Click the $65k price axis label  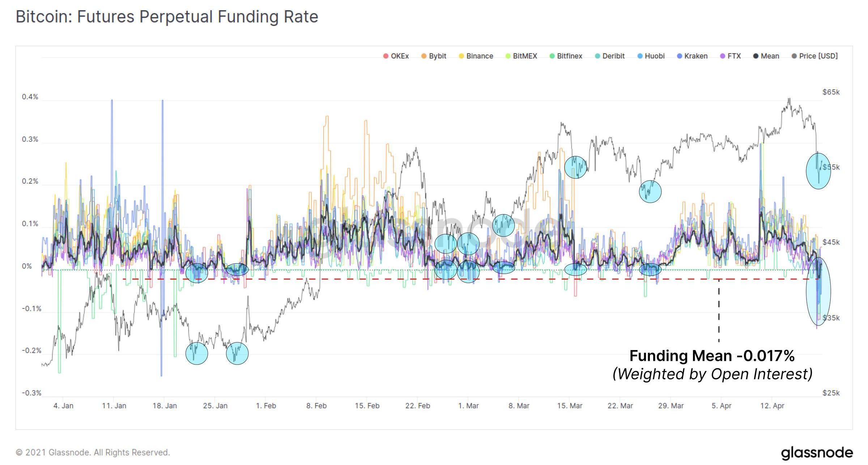pyautogui.click(x=831, y=92)
